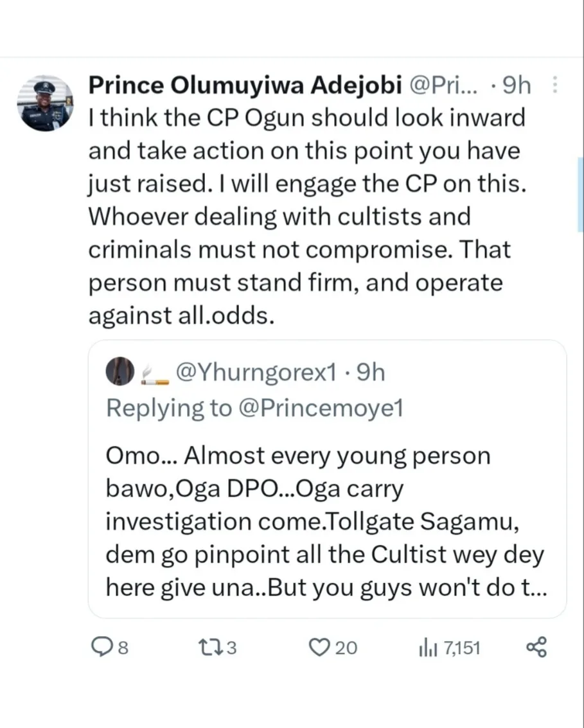
Task: Click the retweet count of 3
Action: pyautogui.click(x=232, y=648)
